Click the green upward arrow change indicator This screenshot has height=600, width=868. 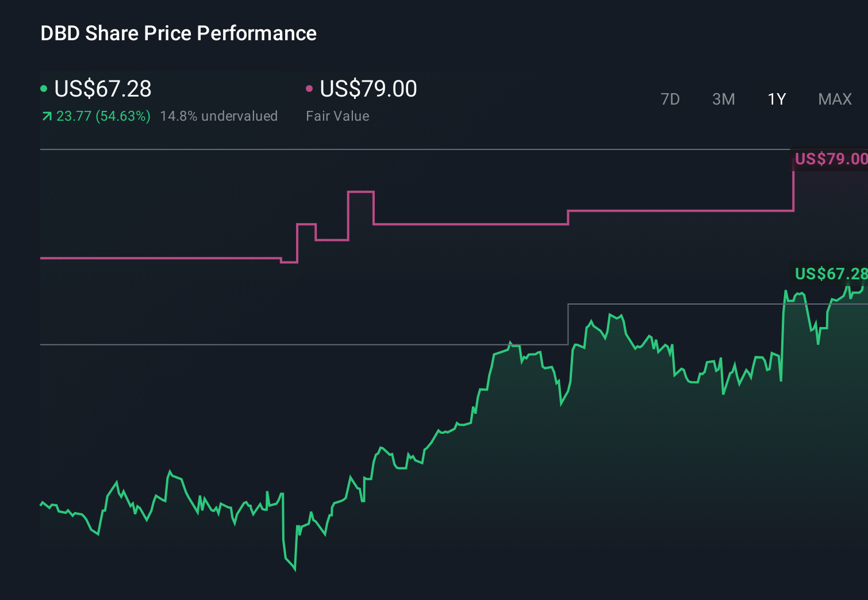tap(46, 116)
